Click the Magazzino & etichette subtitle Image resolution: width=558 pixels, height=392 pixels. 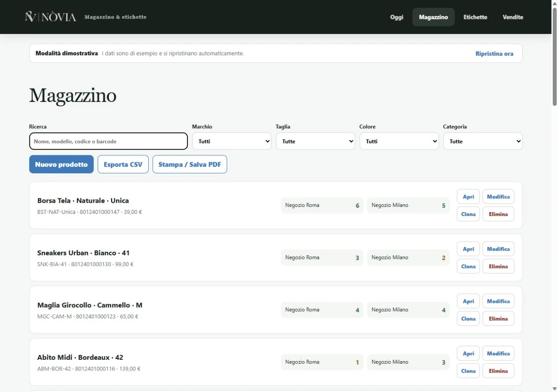click(115, 17)
